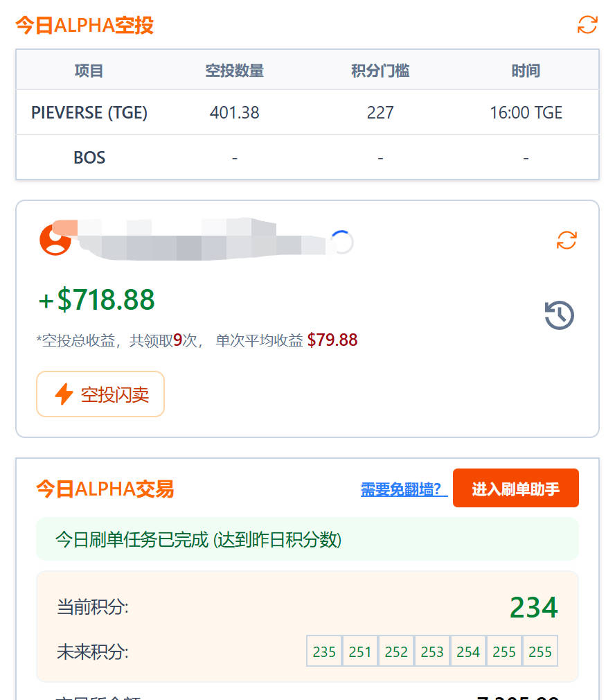Follow the 需要免翻墙? link
615x700 pixels.
point(404,489)
